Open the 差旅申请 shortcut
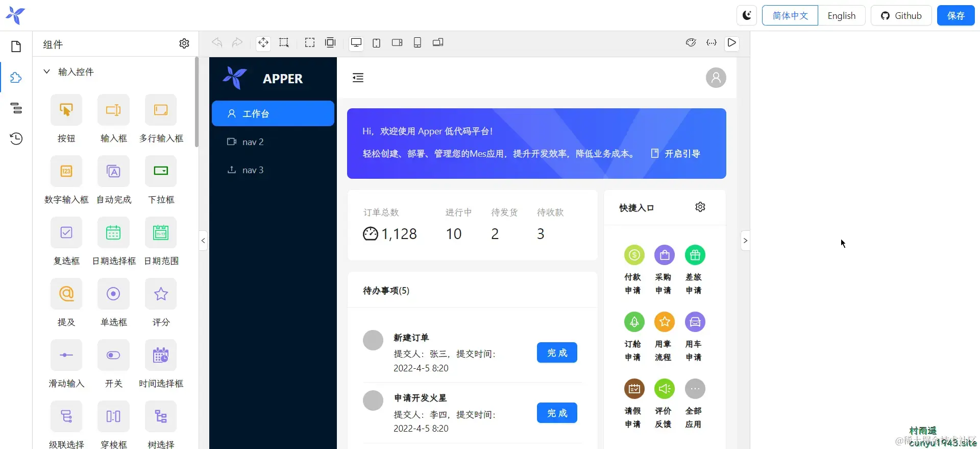The height and width of the screenshot is (449, 980). pos(695,270)
